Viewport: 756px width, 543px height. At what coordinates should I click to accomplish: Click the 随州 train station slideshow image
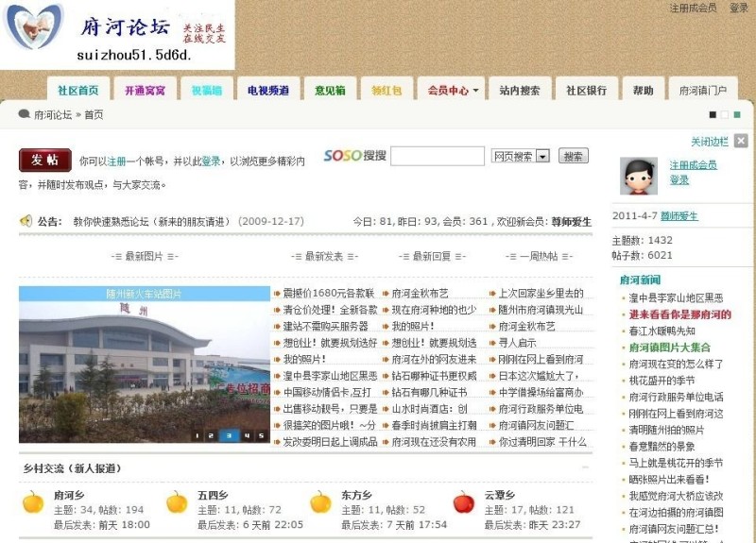click(145, 365)
